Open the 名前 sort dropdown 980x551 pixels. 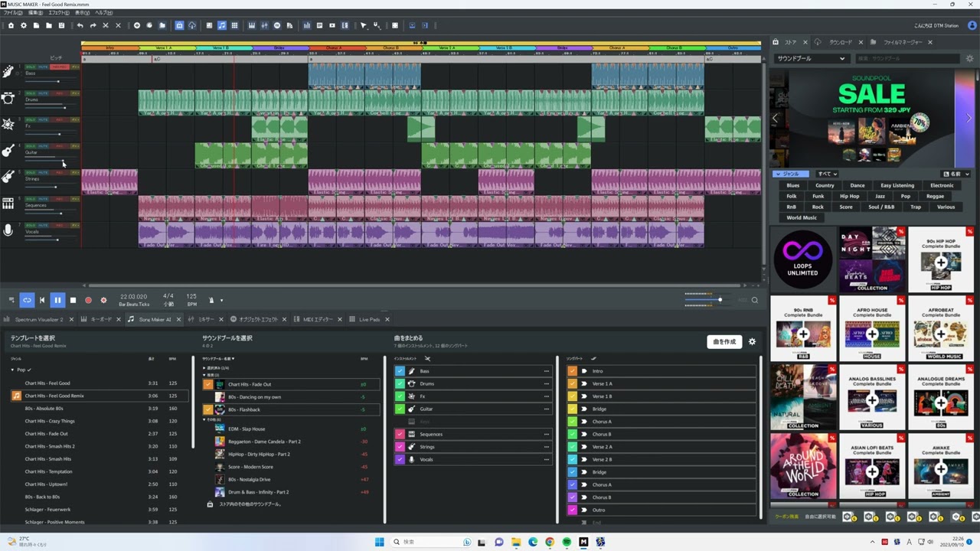tap(955, 174)
